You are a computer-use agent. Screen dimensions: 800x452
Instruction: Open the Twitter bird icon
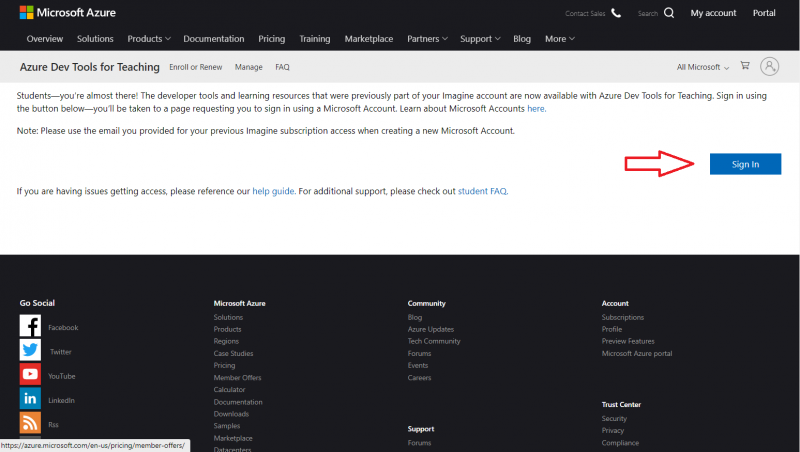tap(30, 350)
